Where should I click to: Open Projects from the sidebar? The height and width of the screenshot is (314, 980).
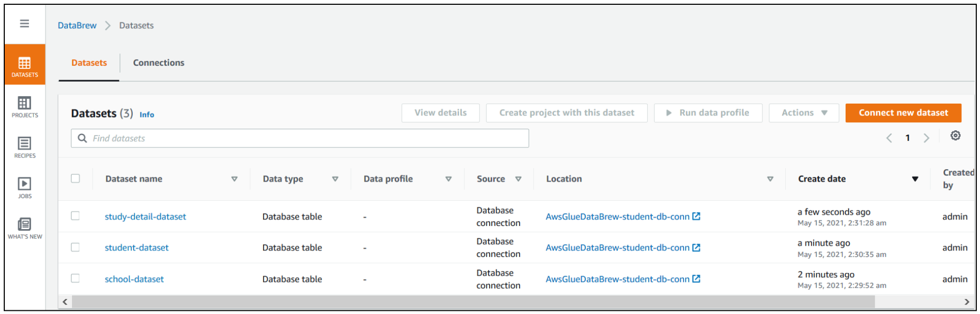[25, 107]
